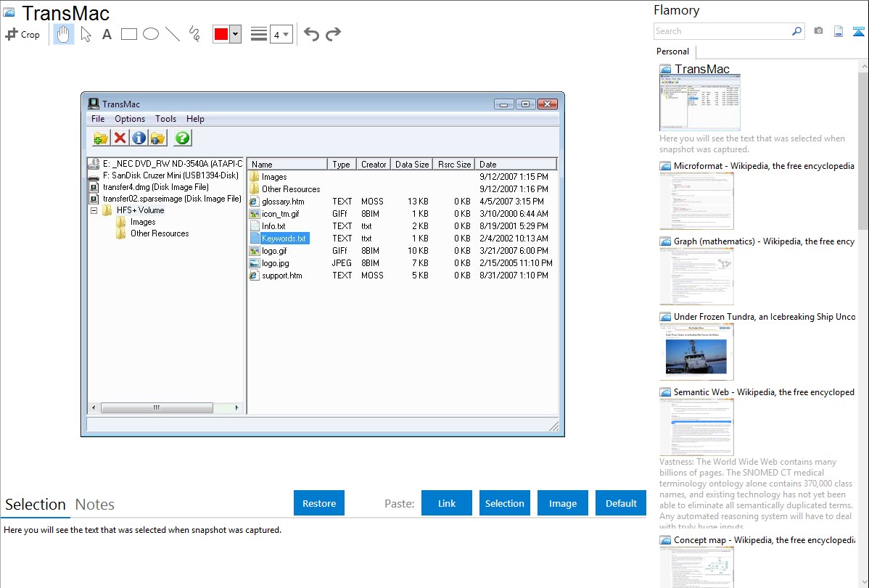Pick the ellipse shape tool
The image size is (869, 588).
click(x=151, y=34)
